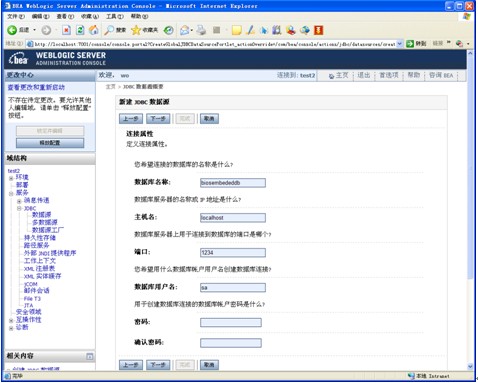Click the red X Stop button
This screenshot has height=383, width=478.
(x=66, y=30)
